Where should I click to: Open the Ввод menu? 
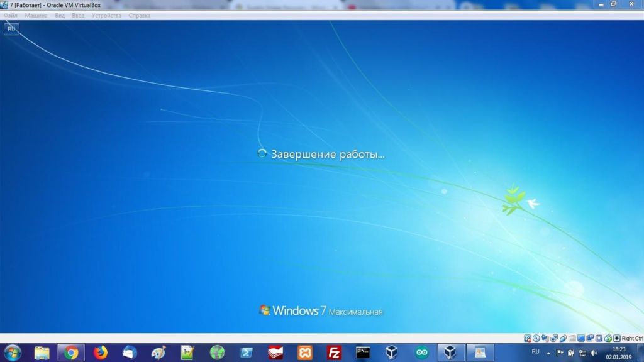pos(78,16)
